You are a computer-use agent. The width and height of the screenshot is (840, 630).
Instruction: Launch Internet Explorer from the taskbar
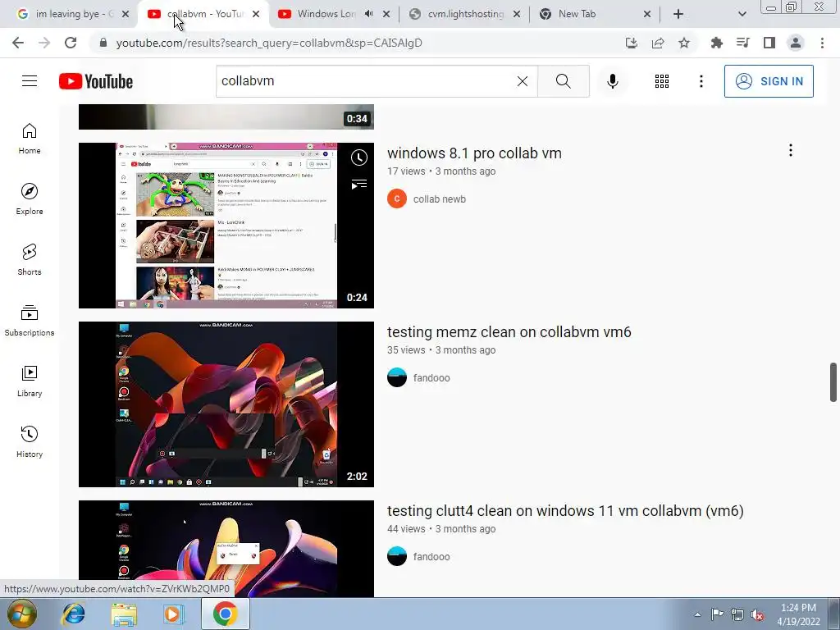pos(73,614)
